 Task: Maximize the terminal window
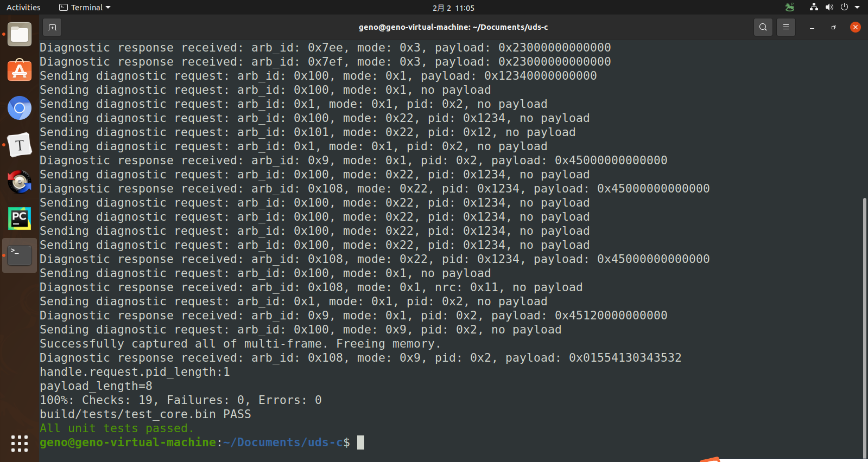[x=833, y=27]
